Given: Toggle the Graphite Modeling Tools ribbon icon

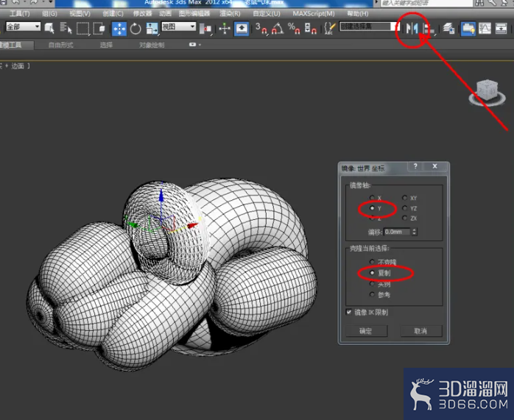Looking at the screenshot, I should tap(468, 29).
